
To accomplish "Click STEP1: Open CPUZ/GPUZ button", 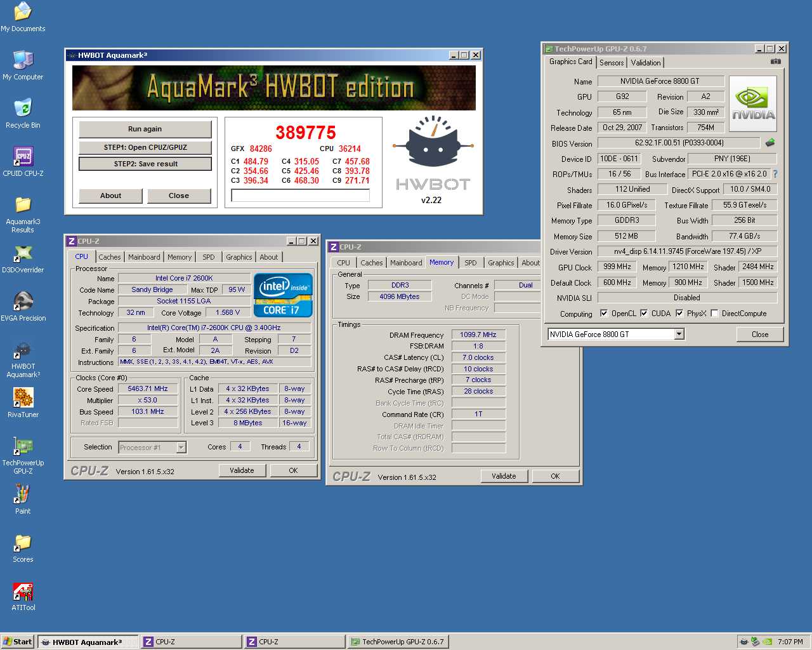I will pyautogui.click(x=145, y=147).
